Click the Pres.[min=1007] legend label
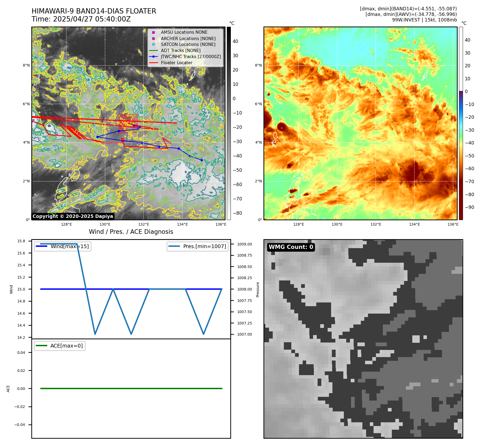 tap(205, 246)
